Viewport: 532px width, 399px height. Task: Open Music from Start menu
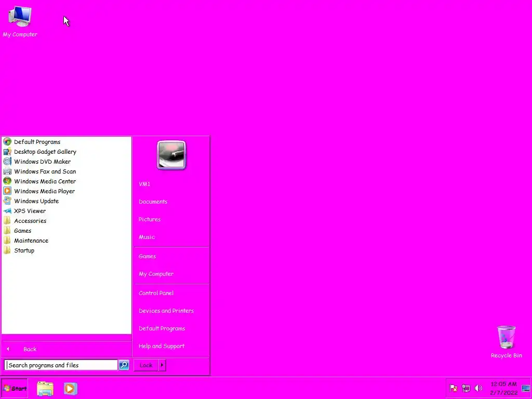[x=147, y=237]
